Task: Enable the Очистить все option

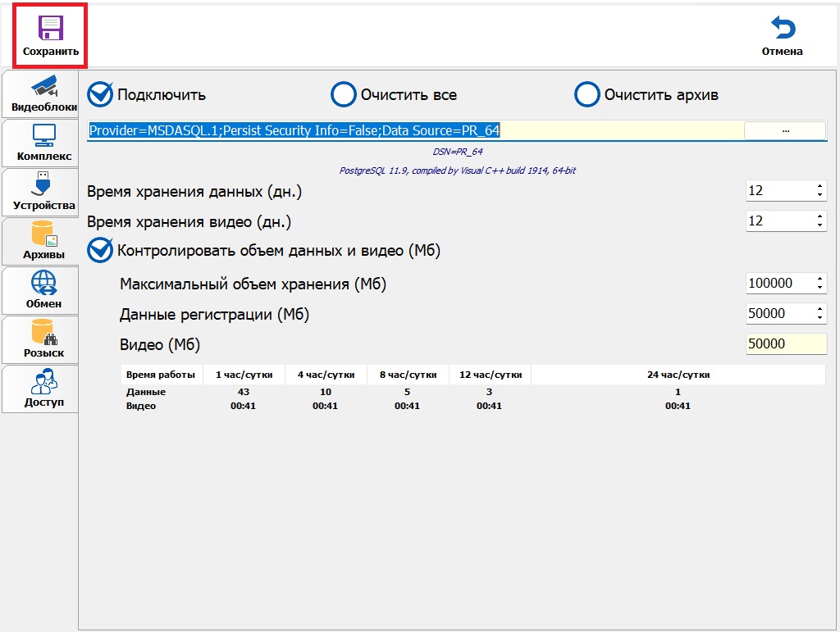Action: pos(343,94)
